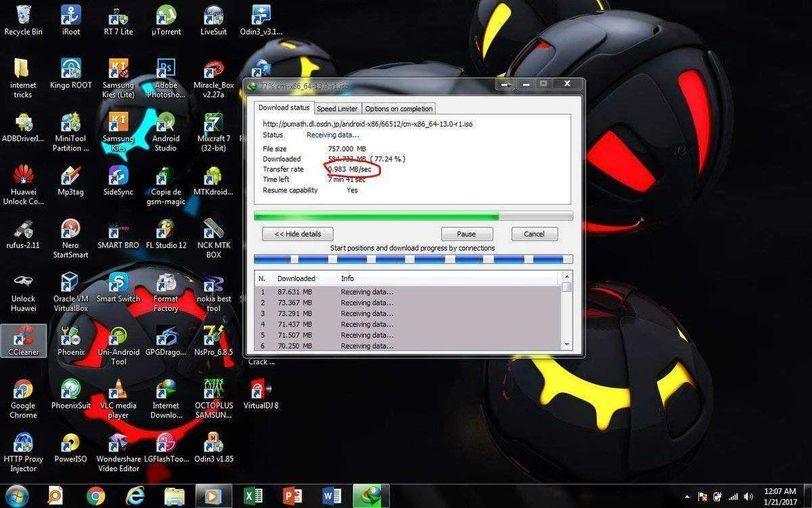Image resolution: width=812 pixels, height=508 pixels.
Task: Pause the current download
Action: 466,234
